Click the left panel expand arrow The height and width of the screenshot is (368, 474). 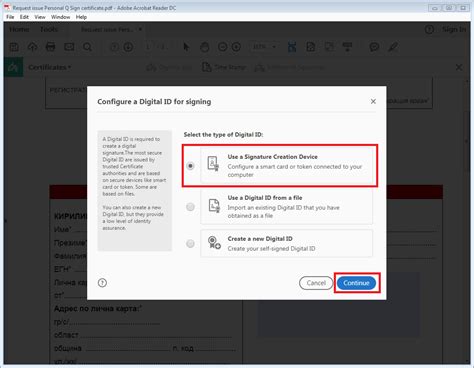point(5,221)
